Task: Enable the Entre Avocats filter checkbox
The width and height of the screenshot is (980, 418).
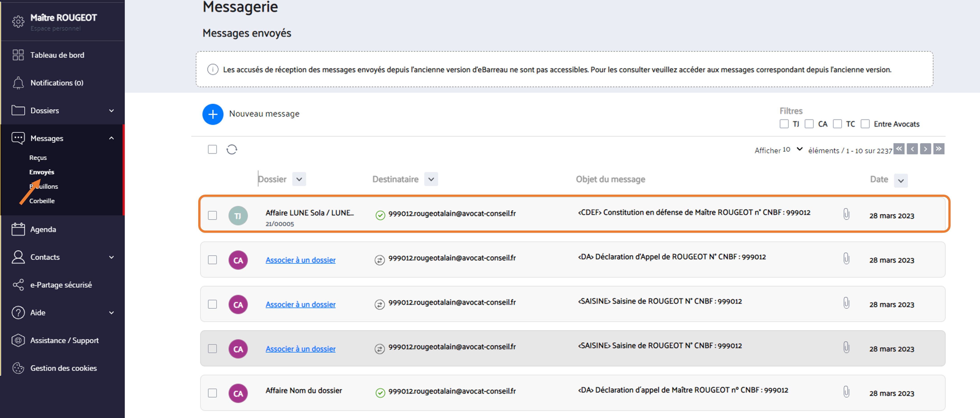Action: (865, 124)
